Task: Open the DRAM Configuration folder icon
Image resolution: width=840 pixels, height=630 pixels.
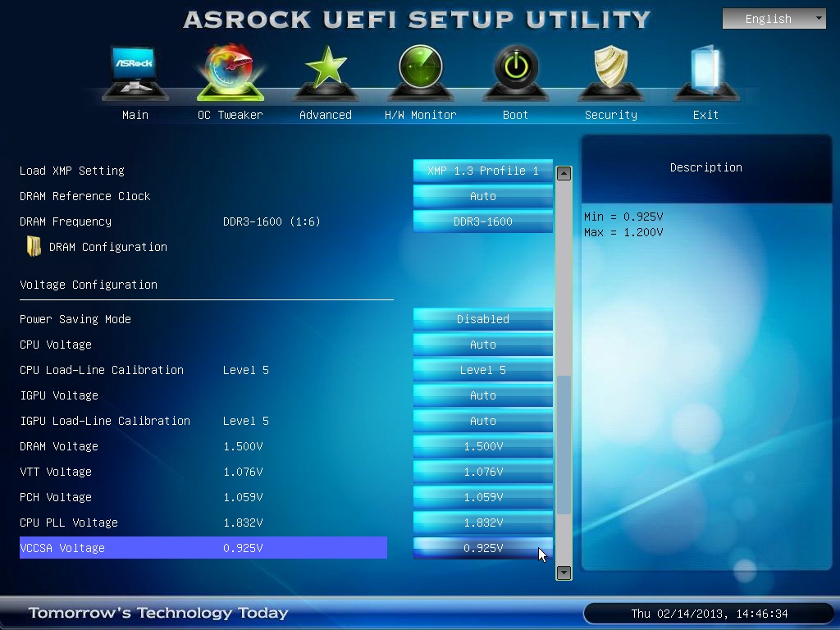Action: coord(34,247)
